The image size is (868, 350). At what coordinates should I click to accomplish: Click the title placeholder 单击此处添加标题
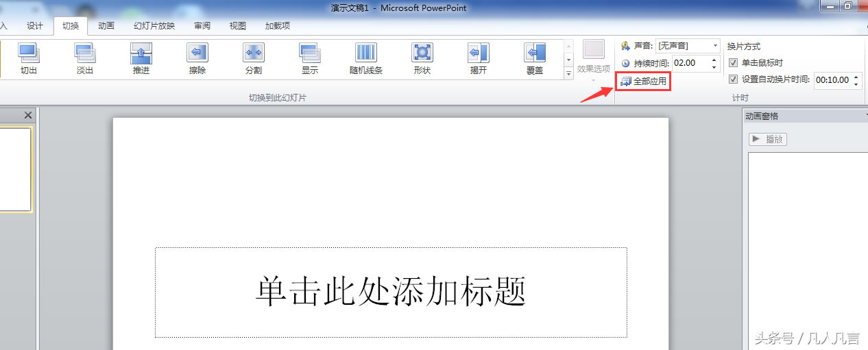[391, 292]
